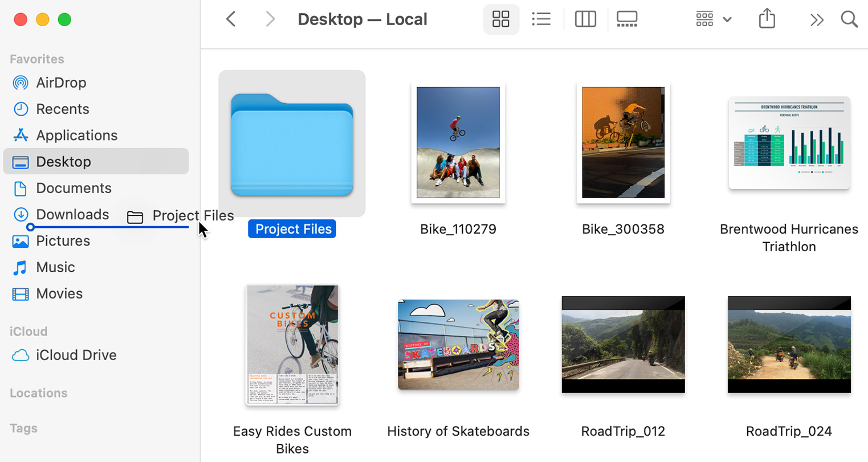This screenshot has width=868, height=462.
Task: Open the group-by dropdown in toolbar
Action: click(714, 19)
